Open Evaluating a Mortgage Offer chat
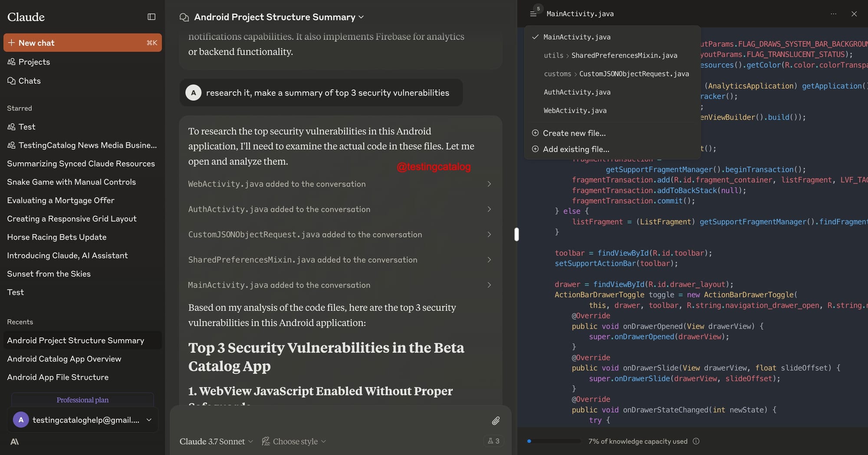Screen dimensions: 868x455 pos(61,200)
